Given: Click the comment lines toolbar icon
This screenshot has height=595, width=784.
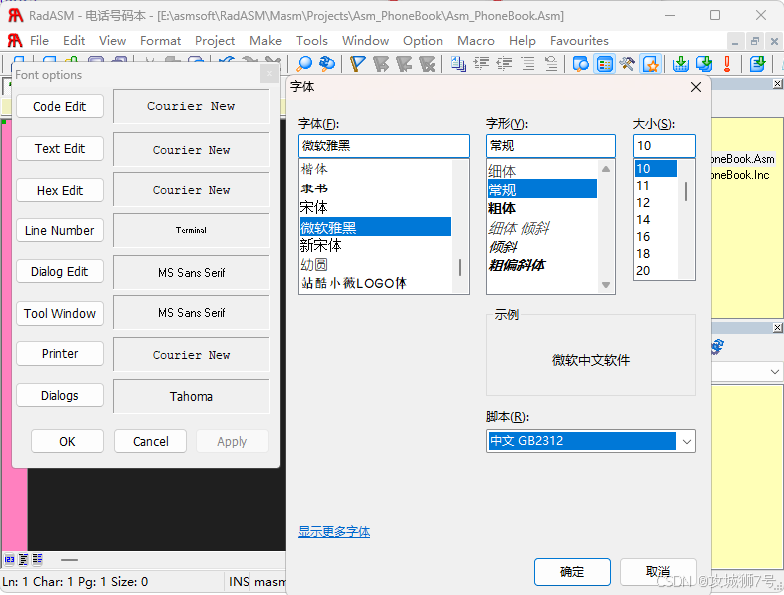Looking at the screenshot, I should pyautogui.click(x=528, y=64).
